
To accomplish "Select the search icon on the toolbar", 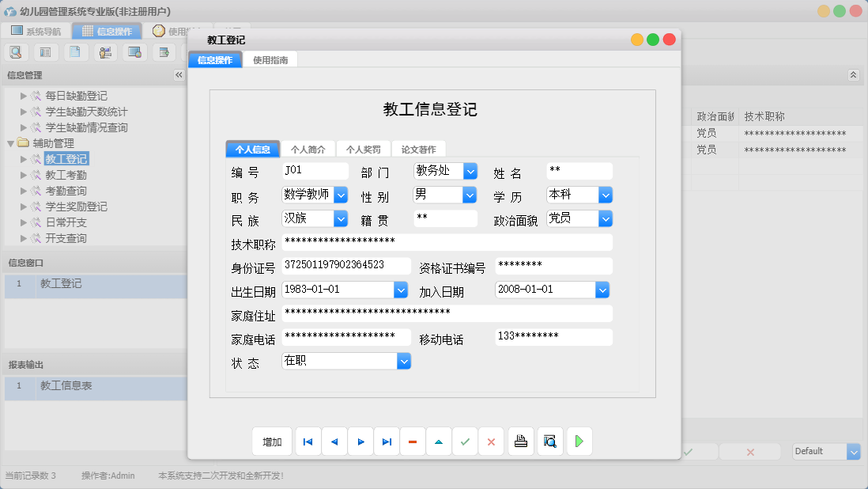I will coord(16,51).
